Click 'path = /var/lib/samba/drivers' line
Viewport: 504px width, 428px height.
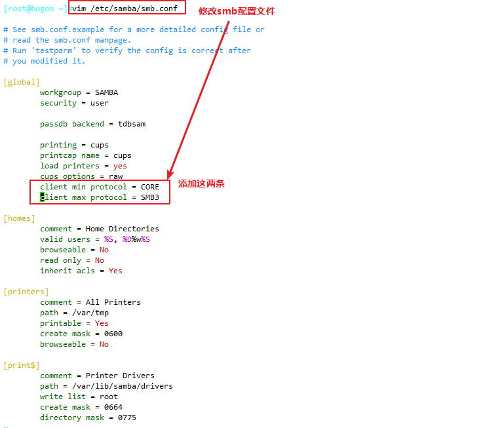coord(106,386)
